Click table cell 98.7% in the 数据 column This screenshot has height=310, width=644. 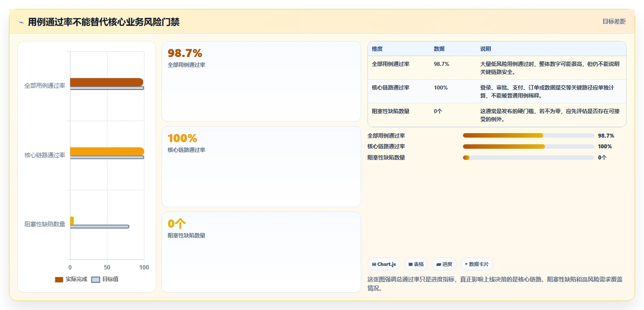[442, 64]
